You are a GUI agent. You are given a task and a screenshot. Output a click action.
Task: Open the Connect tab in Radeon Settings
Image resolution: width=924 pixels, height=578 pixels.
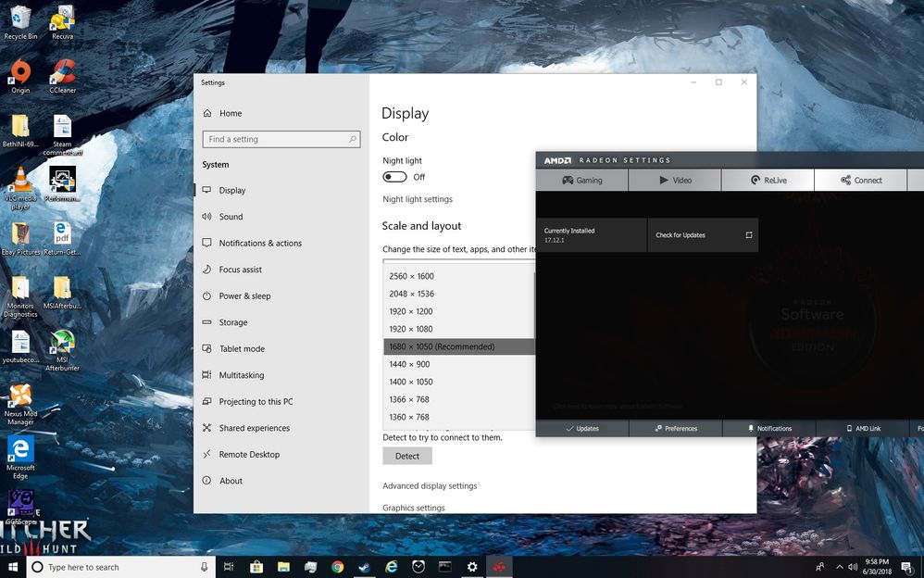(861, 180)
